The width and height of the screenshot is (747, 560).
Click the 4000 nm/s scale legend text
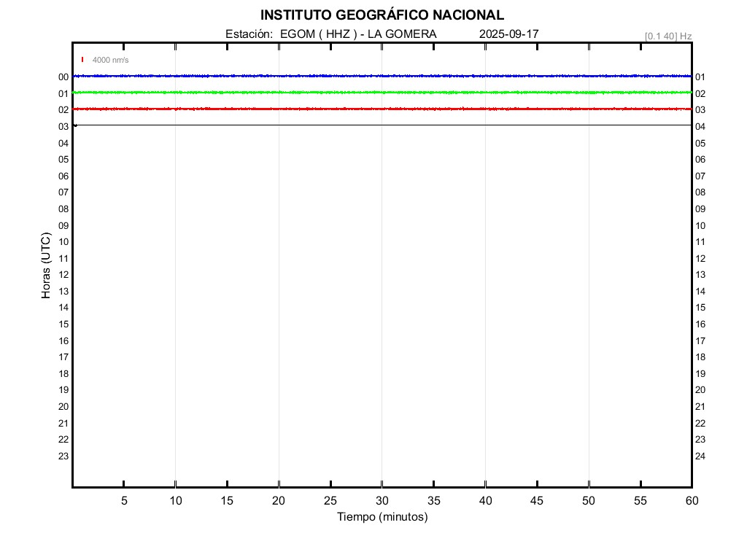(111, 60)
